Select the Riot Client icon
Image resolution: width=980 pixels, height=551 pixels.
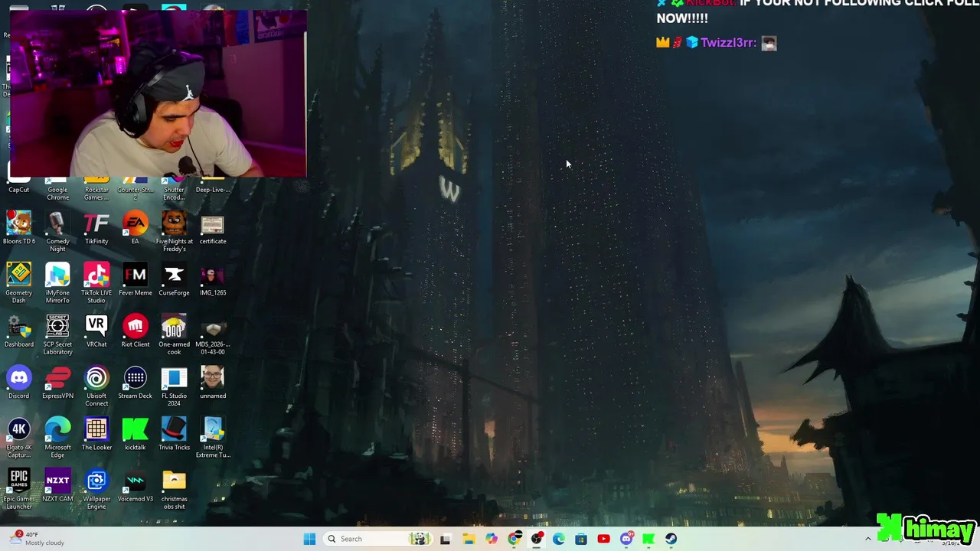135,332
